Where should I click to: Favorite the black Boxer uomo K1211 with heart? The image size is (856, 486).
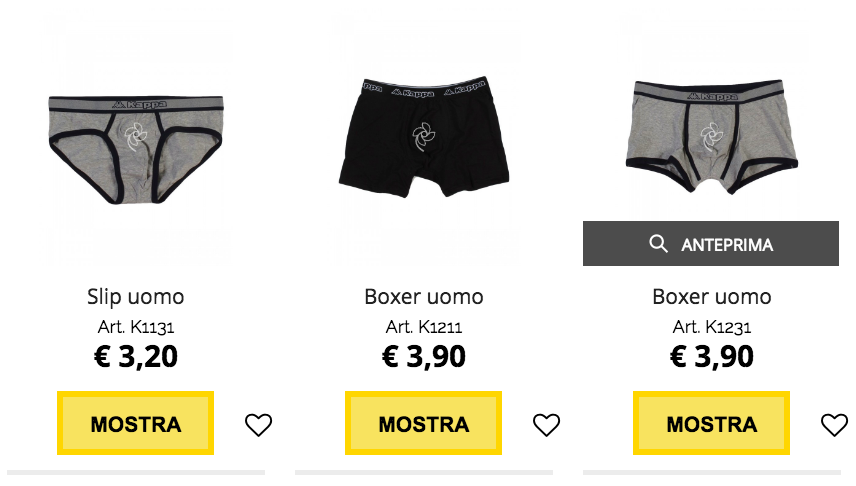pyautogui.click(x=546, y=425)
